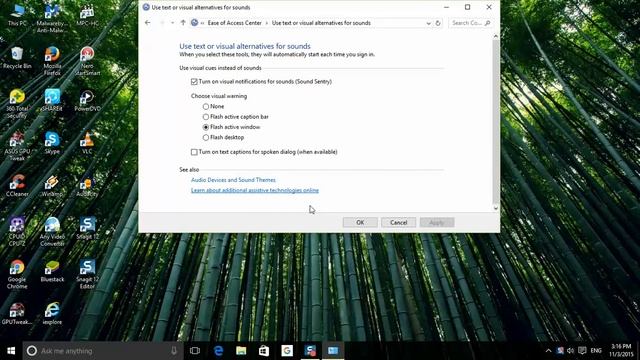
Task: Open the volume icon in system tray
Action: pos(571,351)
